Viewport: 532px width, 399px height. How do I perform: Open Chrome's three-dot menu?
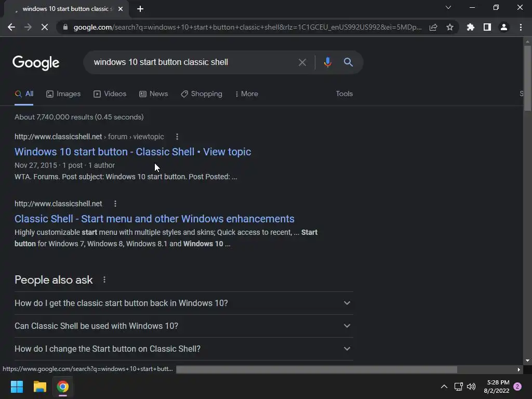click(x=521, y=27)
